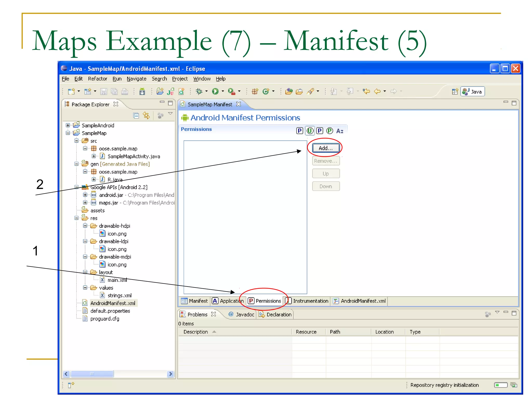Viewport: 532px width, 399px height.
Task: Switch to the Manifest editor tab
Action: (195, 301)
